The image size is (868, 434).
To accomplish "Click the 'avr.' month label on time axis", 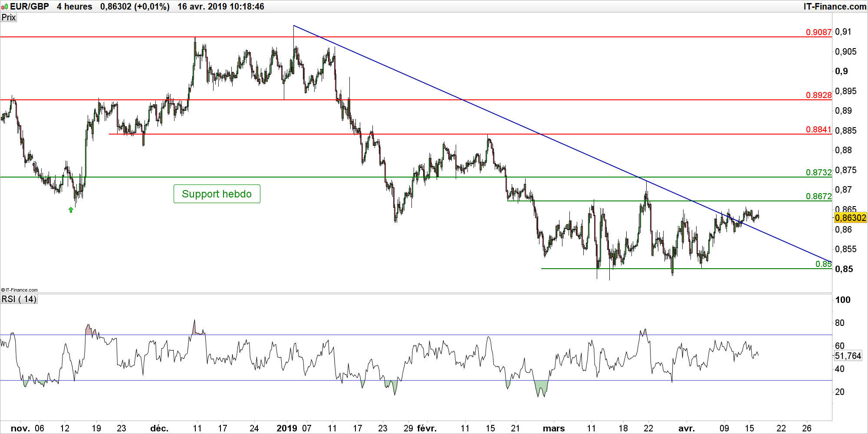I will pos(687,428).
